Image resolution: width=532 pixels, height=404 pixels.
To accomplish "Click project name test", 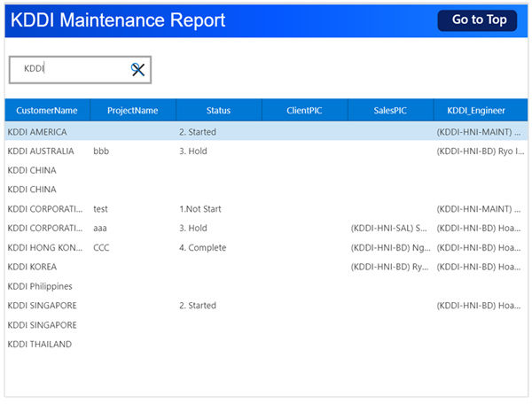I will [x=100, y=209].
